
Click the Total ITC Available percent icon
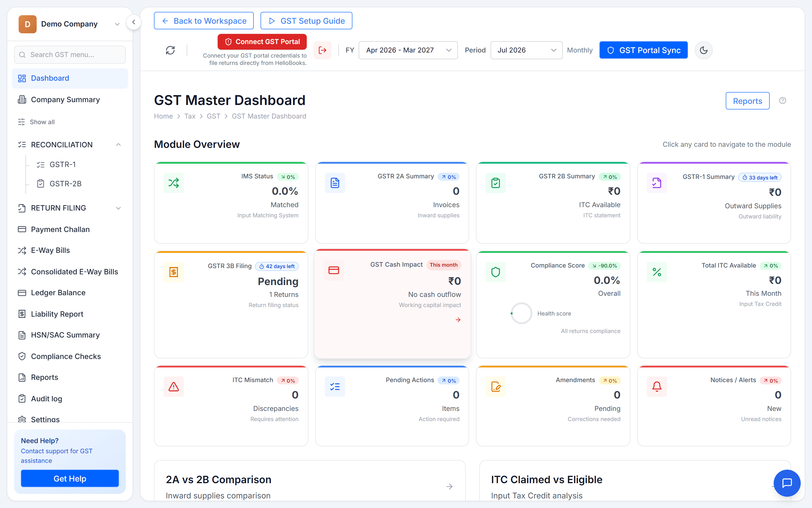(657, 272)
